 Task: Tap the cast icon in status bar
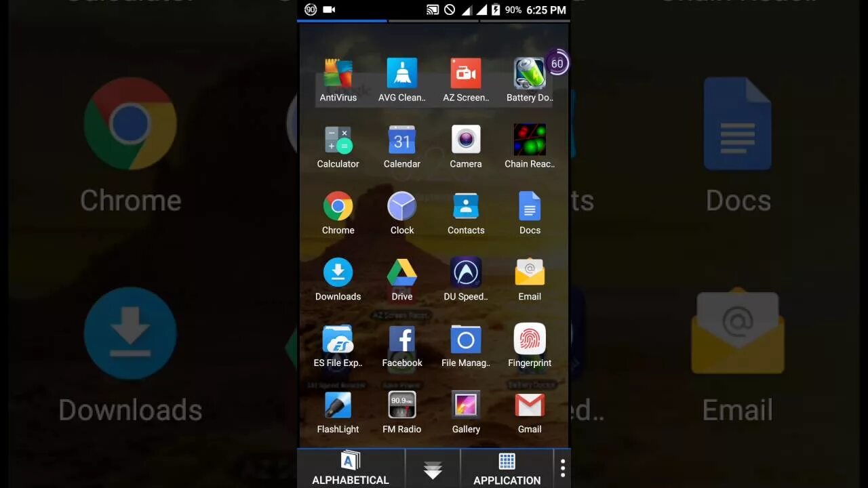pos(432,9)
